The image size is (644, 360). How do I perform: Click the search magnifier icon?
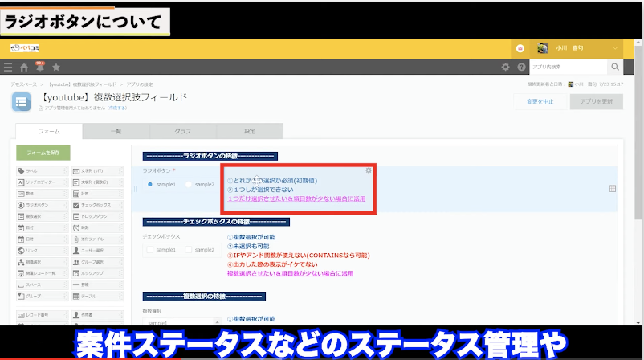(x=616, y=67)
